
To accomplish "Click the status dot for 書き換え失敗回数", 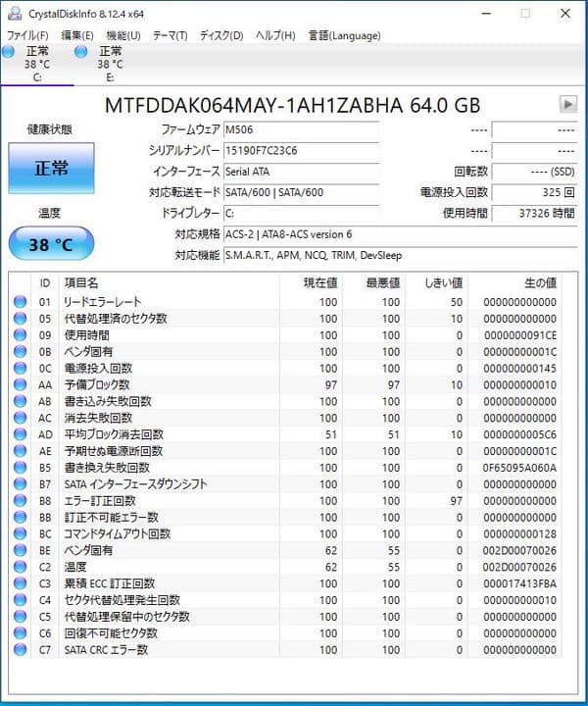I will 20,468.
